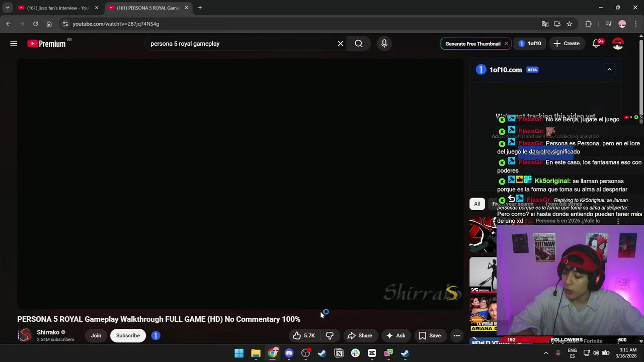Open volume control in system tray
This screenshot has height=362, width=644.
pos(596,353)
